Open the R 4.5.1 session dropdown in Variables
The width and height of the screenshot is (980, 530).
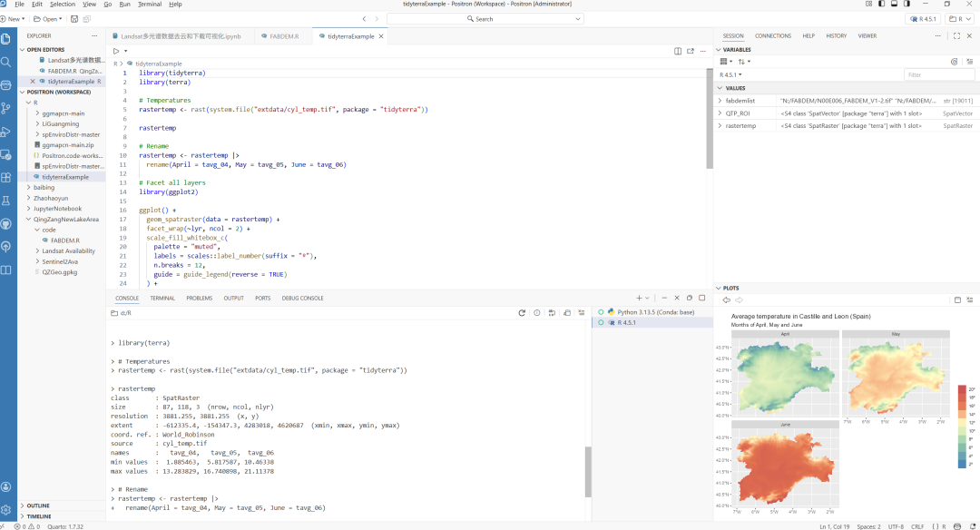coord(730,75)
